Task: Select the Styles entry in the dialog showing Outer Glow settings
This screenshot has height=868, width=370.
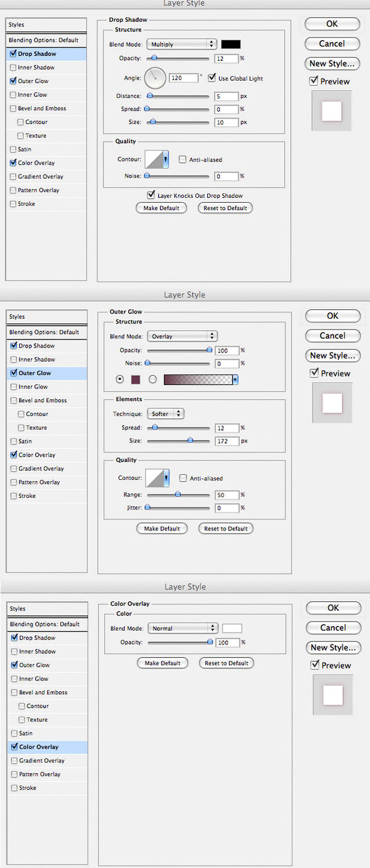Action: [x=47, y=317]
